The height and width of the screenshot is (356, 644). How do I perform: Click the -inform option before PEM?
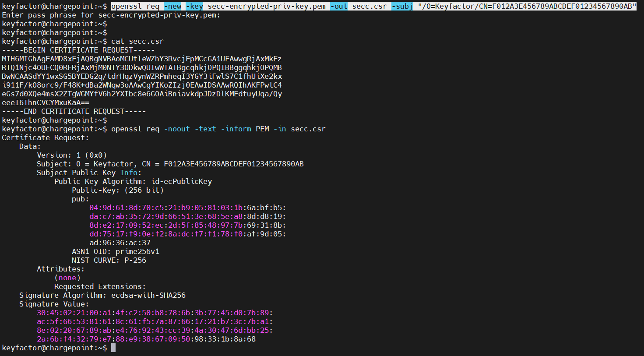click(236, 129)
